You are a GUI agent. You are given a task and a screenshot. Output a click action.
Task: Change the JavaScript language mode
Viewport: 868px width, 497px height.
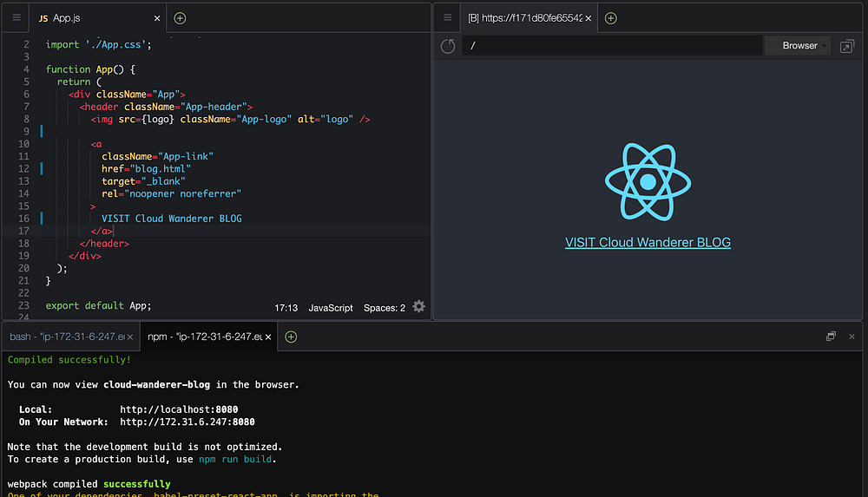[x=331, y=308]
